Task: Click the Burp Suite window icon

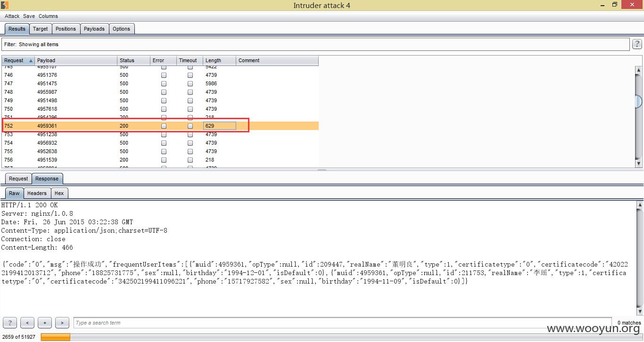Action: [x=4, y=5]
